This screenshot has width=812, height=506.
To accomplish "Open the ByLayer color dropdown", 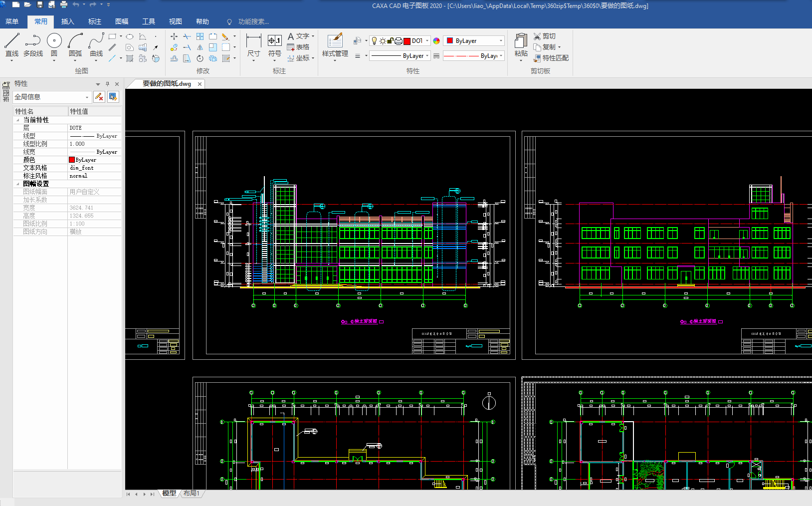I will (474, 41).
